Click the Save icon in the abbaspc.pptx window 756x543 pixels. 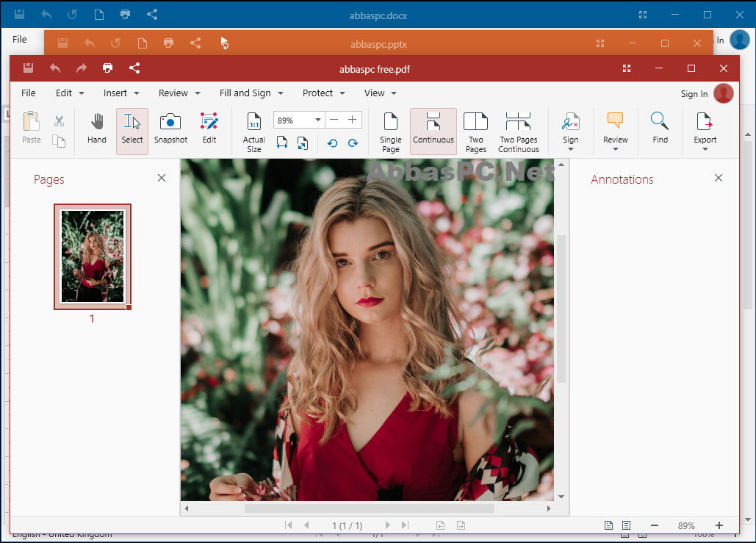(62, 43)
